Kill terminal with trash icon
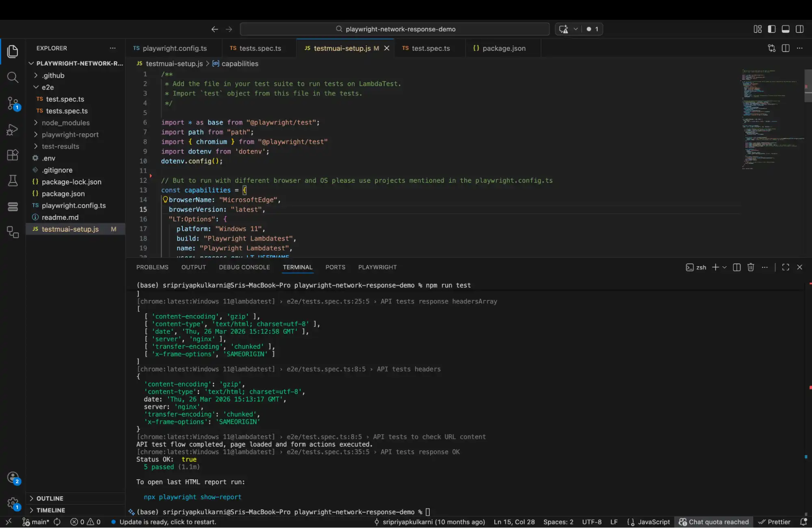 (751, 267)
